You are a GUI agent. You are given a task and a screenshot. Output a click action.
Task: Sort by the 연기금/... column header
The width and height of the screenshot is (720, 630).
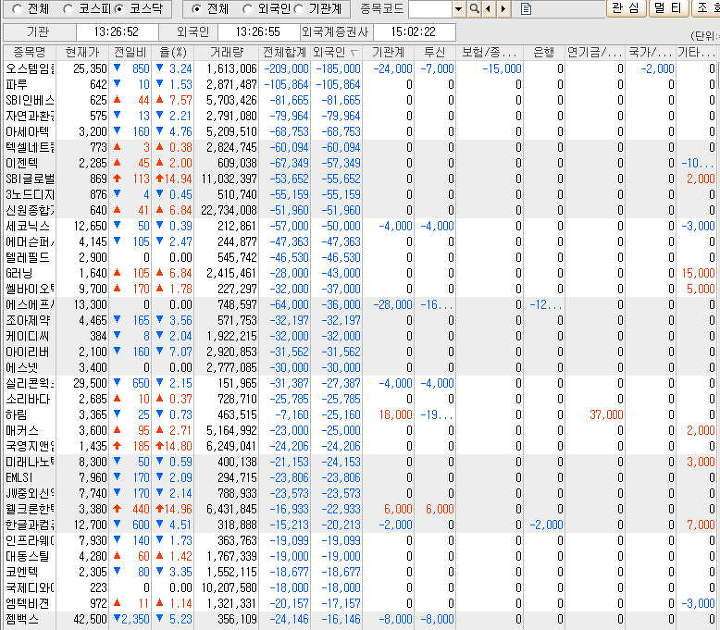(595, 52)
